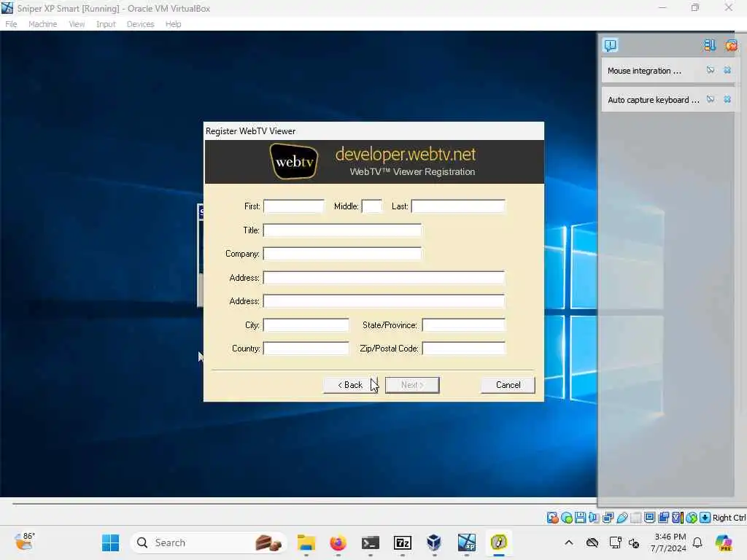This screenshot has width=747, height=560.
Task: Open 7-Zip from the taskbar
Action: click(403, 542)
